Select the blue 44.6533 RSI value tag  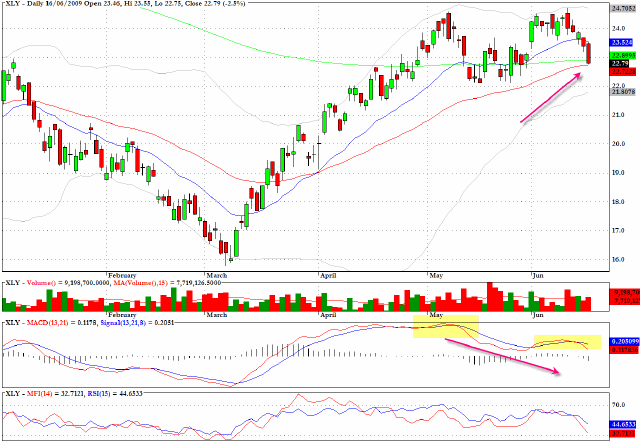622,425
